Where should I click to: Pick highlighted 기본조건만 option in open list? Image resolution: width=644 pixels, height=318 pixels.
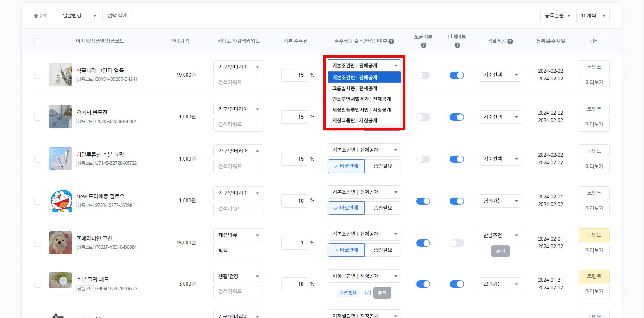click(364, 77)
